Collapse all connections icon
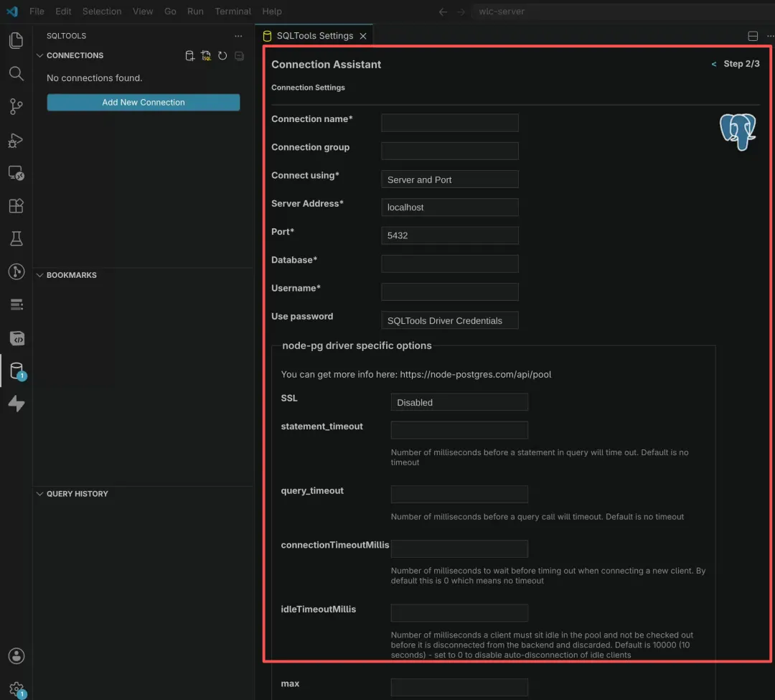Image resolution: width=775 pixels, height=700 pixels. (x=239, y=56)
